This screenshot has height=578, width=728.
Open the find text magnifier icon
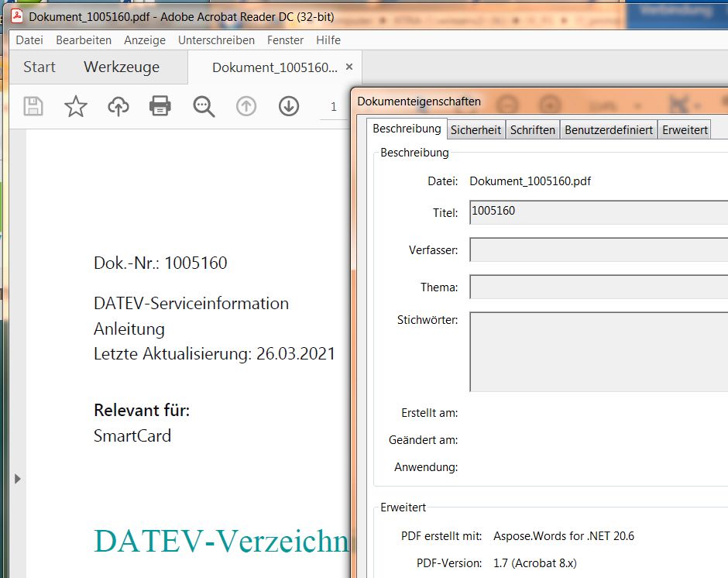tap(204, 106)
